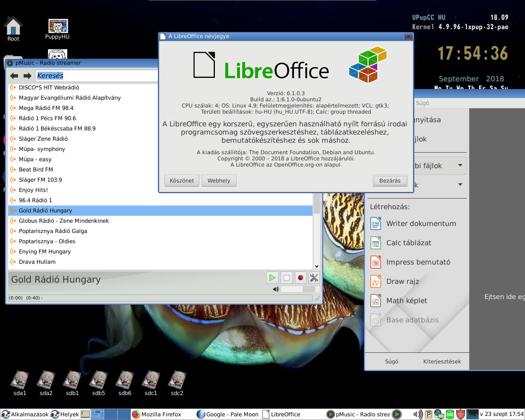Select Globus Rádió - Zene Mindenkinek
The image size is (525, 420).
(x=160, y=221)
